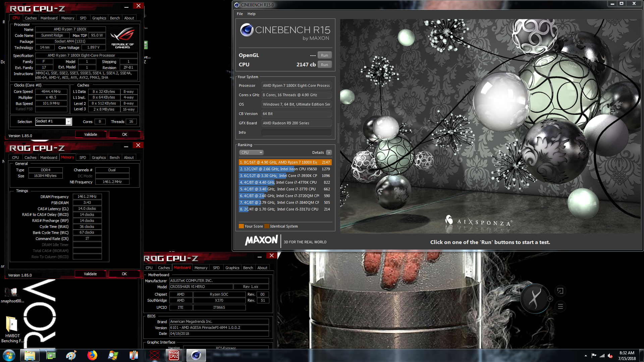Image resolution: width=644 pixels, height=362 pixels.
Task: Click OK in the Memory CPU-Z window
Action: coord(124,274)
